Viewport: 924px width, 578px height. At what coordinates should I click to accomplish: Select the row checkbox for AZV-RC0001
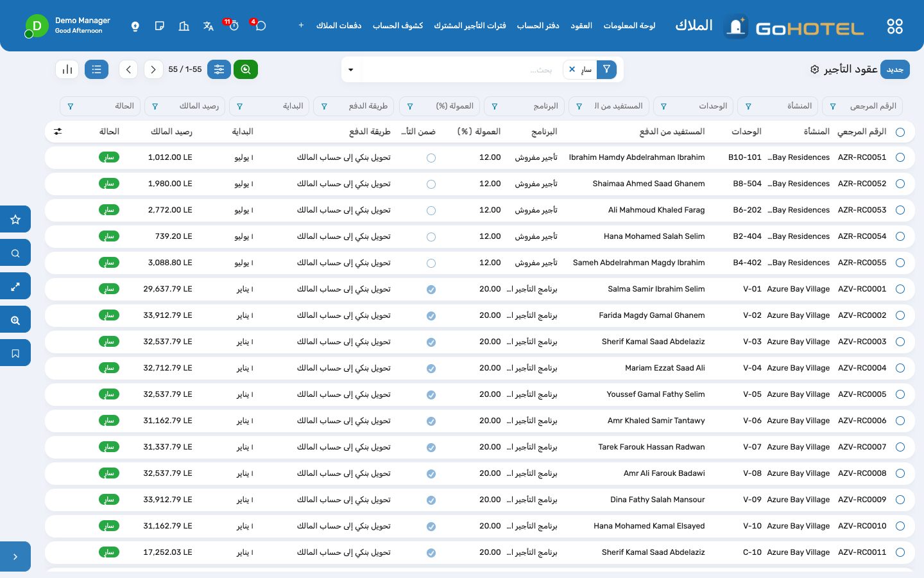pyautogui.click(x=900, y=290)
